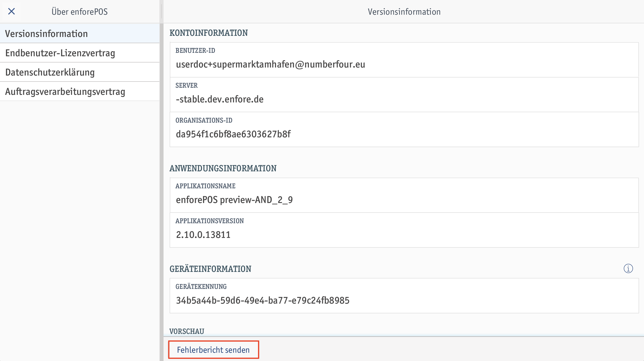Click the APPLIKATIONSNAME field label
This screenshot has height=361, width=644.
205,186
